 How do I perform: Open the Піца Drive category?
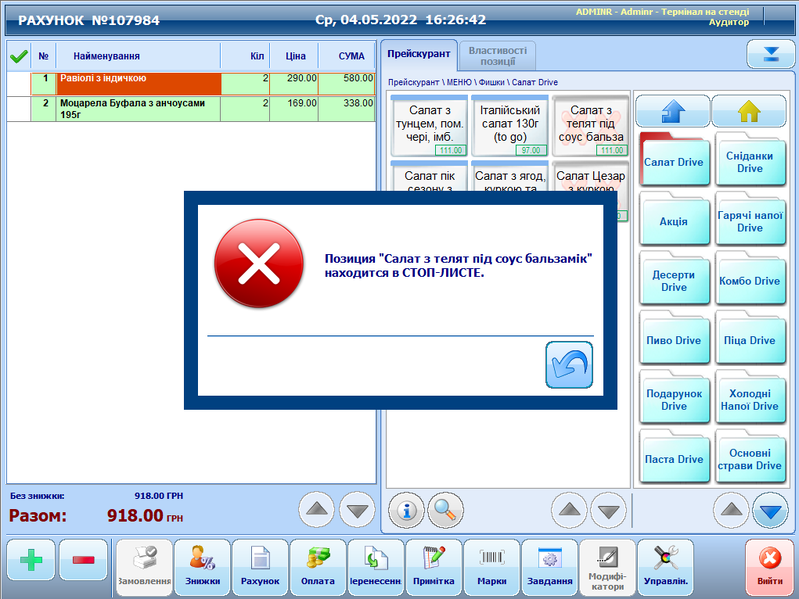749,340
